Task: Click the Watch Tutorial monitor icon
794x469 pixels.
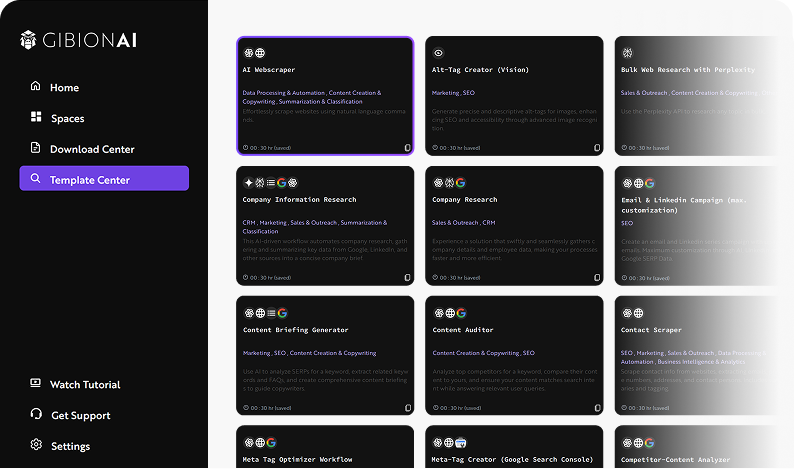Action: (x=36, y=384)
